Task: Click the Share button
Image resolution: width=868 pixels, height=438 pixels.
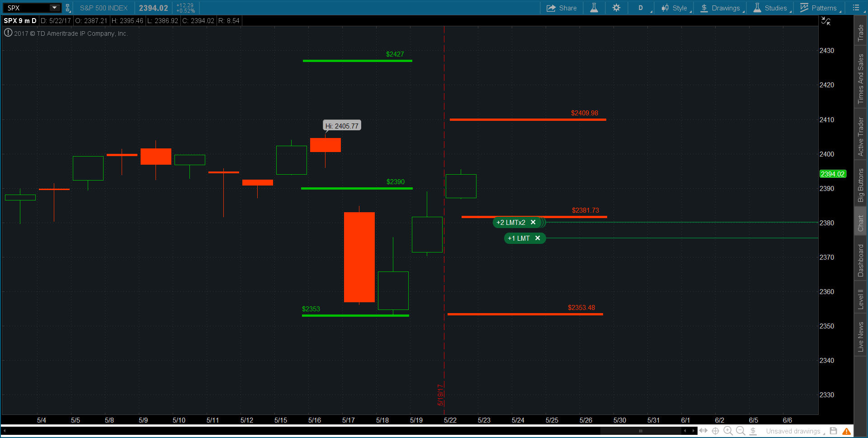Action: coord(561,8)
